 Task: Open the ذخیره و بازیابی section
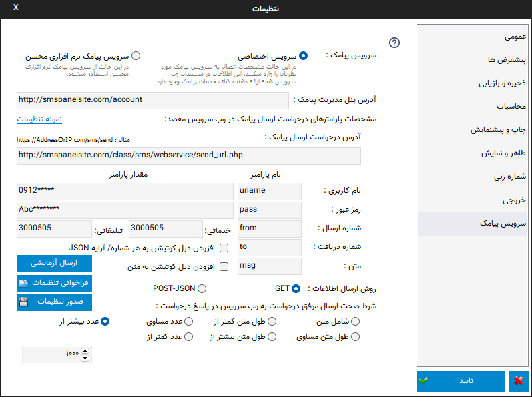click(x=473, y=83)
